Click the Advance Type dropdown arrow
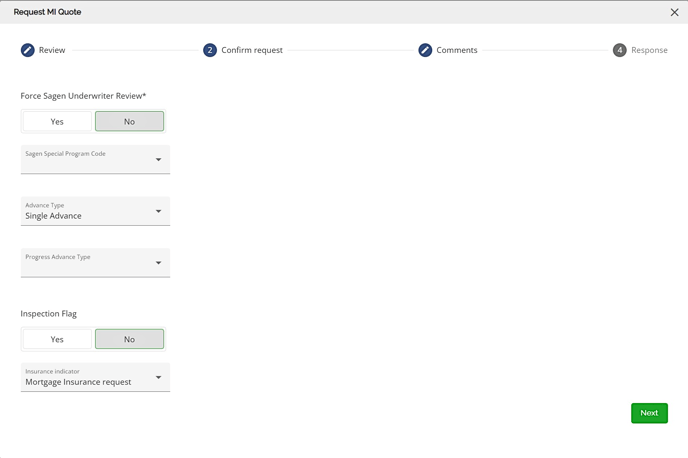Viewport: 688px width, 458px height. [x=158, y=211]
